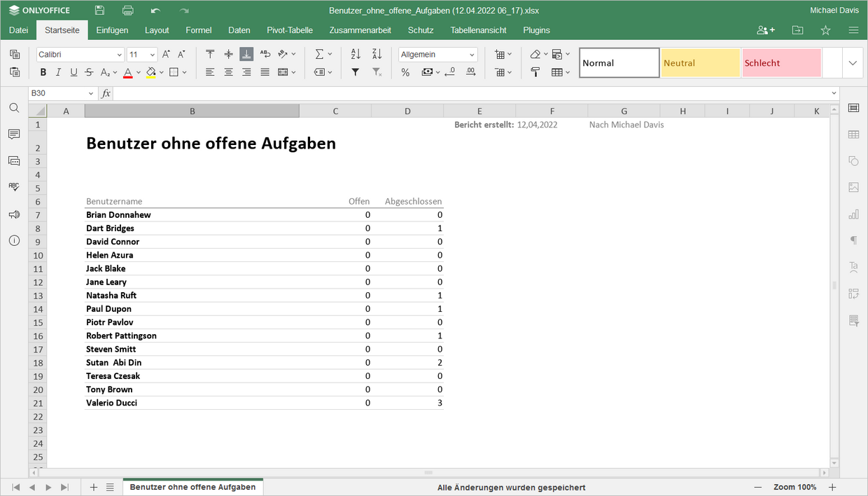Decrease decimal places
This screenshot has height=496, width=868.
[x=449, y=72]
